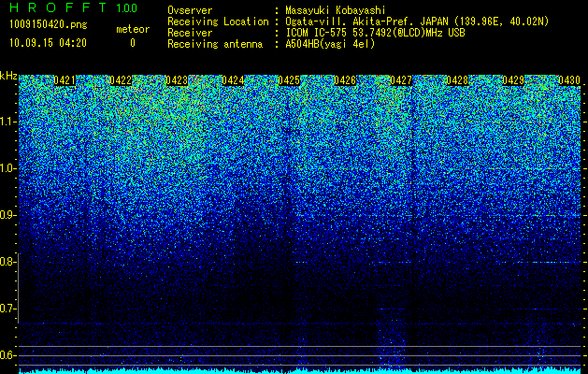Click the 1.0 frequency axis label
Viewport: 588px width, 374px height.
click(8, 169)
